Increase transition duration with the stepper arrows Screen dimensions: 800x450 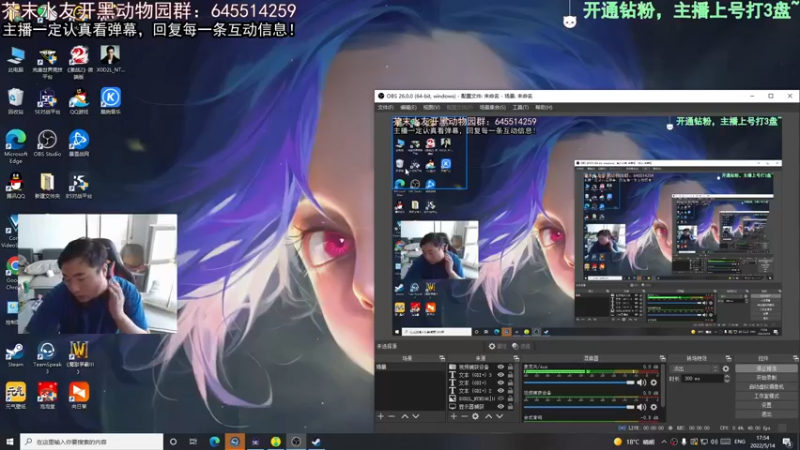(x=727, y=377)
